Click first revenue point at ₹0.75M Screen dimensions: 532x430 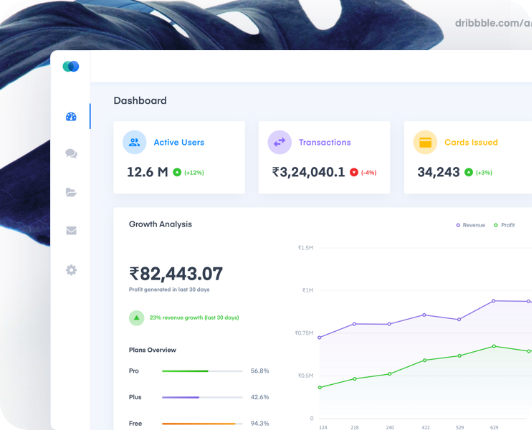coord(319,338)
